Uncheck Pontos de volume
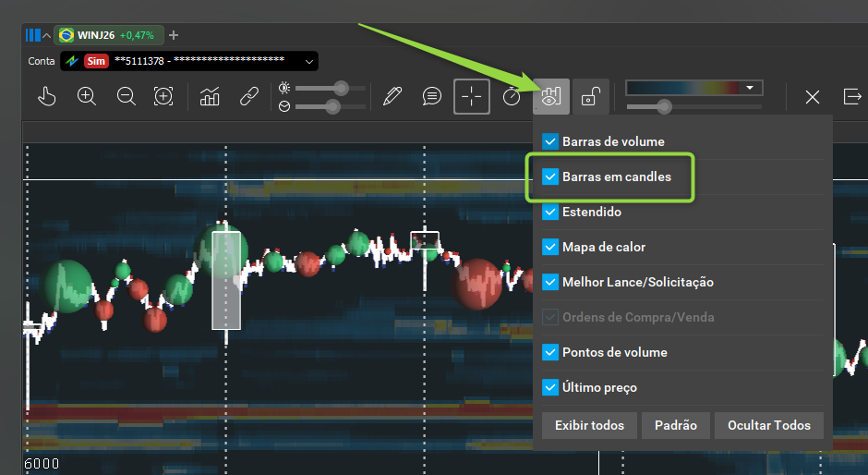This screenshot has height=475, width=868. (550, 352)
